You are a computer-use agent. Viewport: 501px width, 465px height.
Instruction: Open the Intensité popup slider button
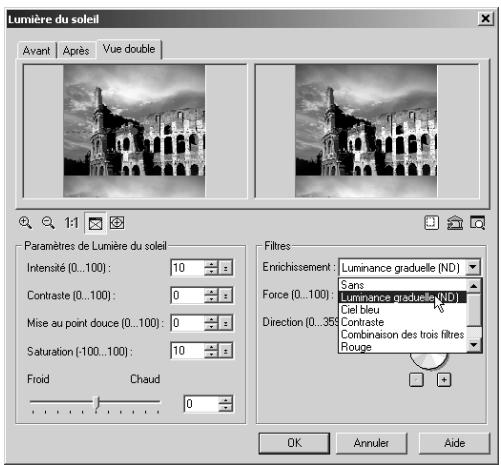tap(226, 268)
